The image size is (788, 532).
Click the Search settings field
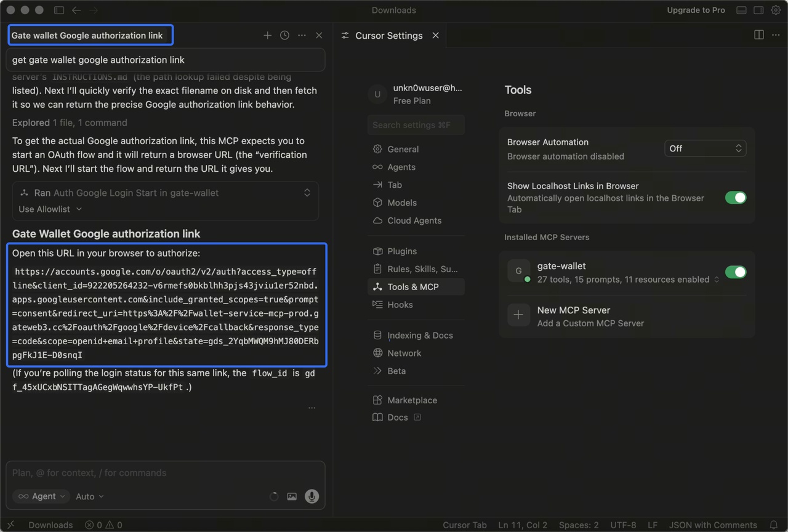(416, 125)
